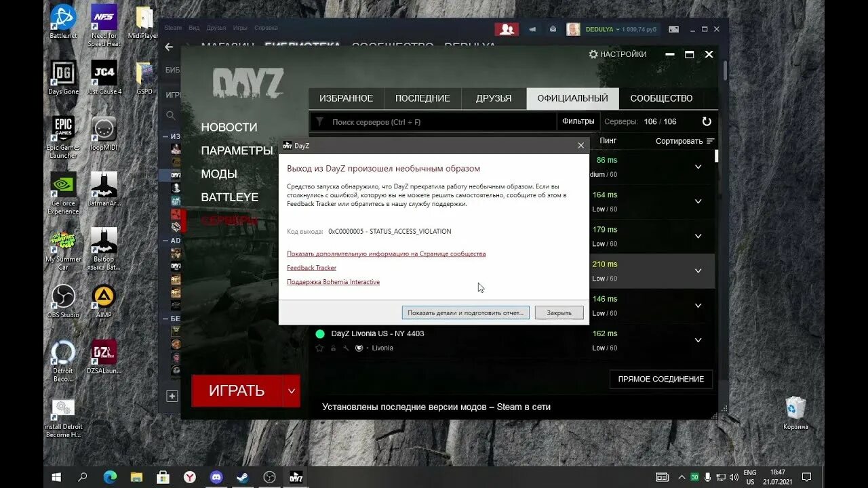Expand the 164 ms server row chevron

point(698,201)
